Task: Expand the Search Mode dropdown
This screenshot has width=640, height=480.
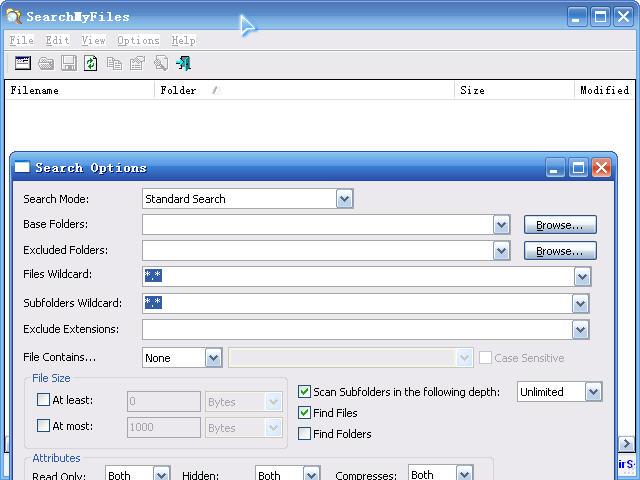Action: point(344,199)
